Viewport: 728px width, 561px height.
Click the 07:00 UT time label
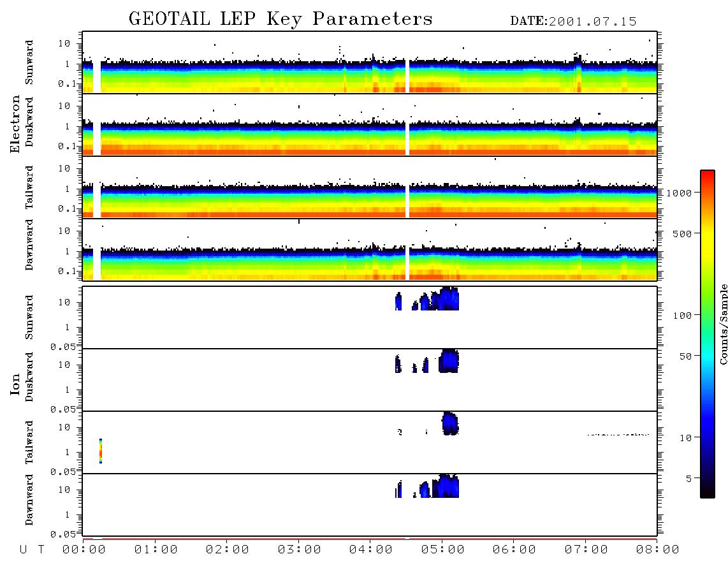(x=586, y=550)
